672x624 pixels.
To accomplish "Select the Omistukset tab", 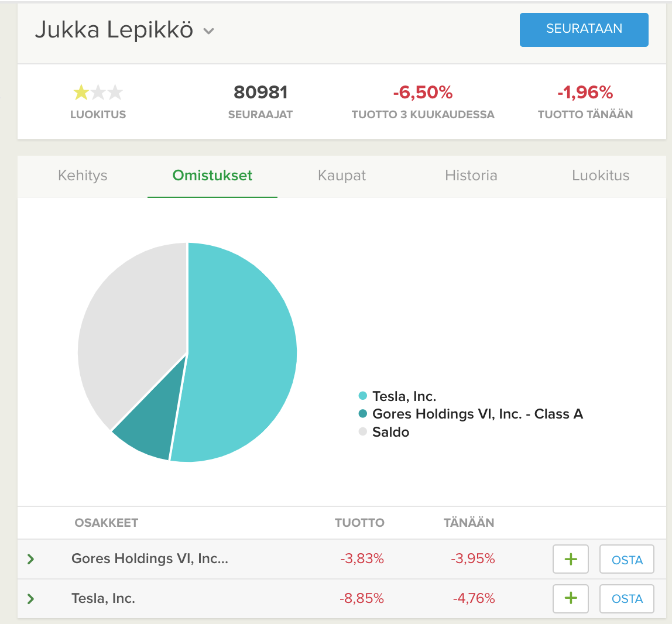I will click(212, 176).
